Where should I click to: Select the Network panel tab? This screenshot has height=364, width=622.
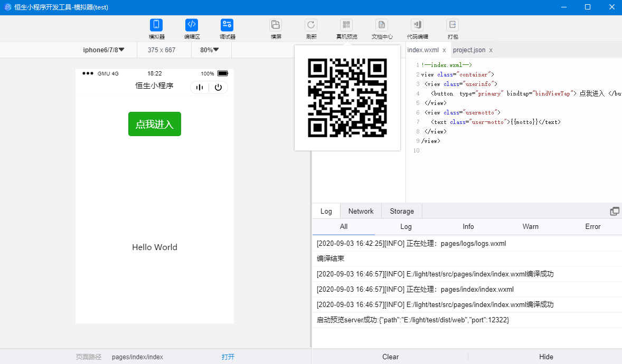tap(361, 212)
